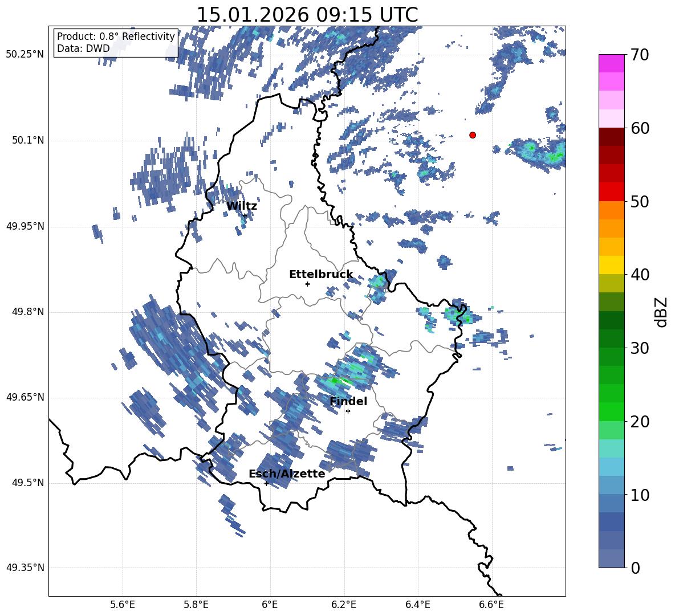Click the colorbar tick label 10

(640, 495)
